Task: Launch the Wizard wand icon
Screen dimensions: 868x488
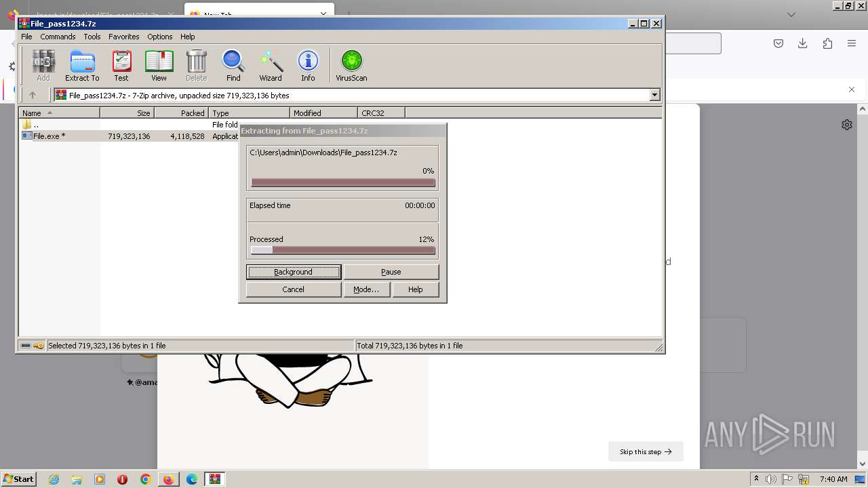Action: (x=271, y=66)
